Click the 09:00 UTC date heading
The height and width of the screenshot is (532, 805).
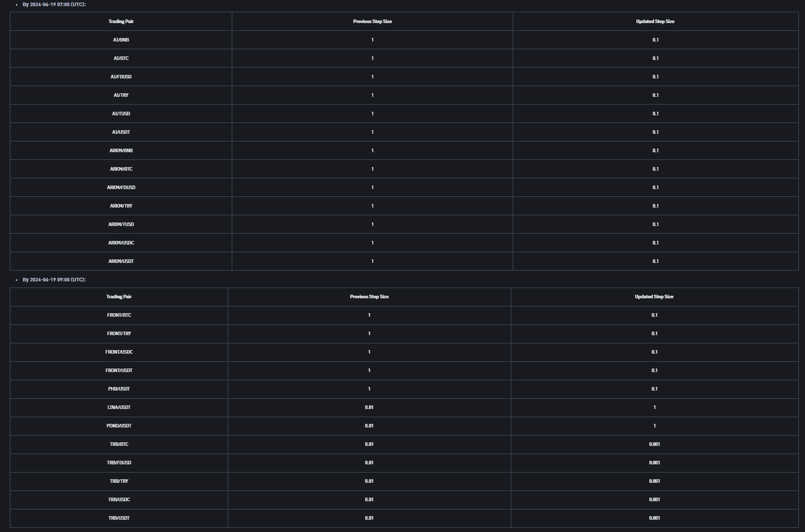[54, 280]
